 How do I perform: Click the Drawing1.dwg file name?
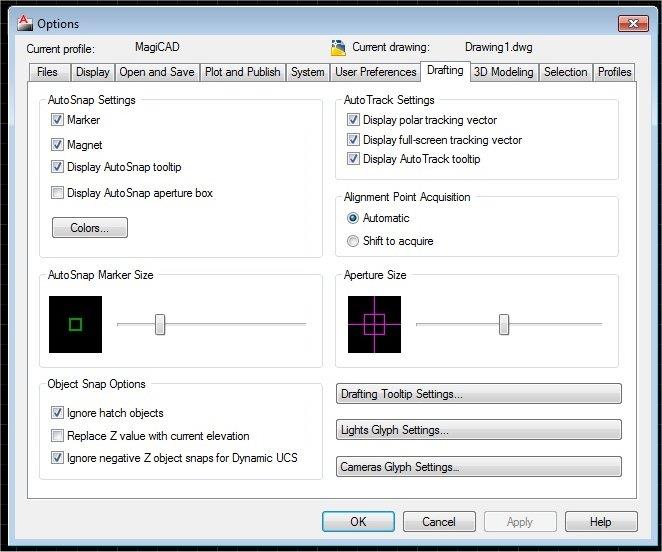(499, 47)
